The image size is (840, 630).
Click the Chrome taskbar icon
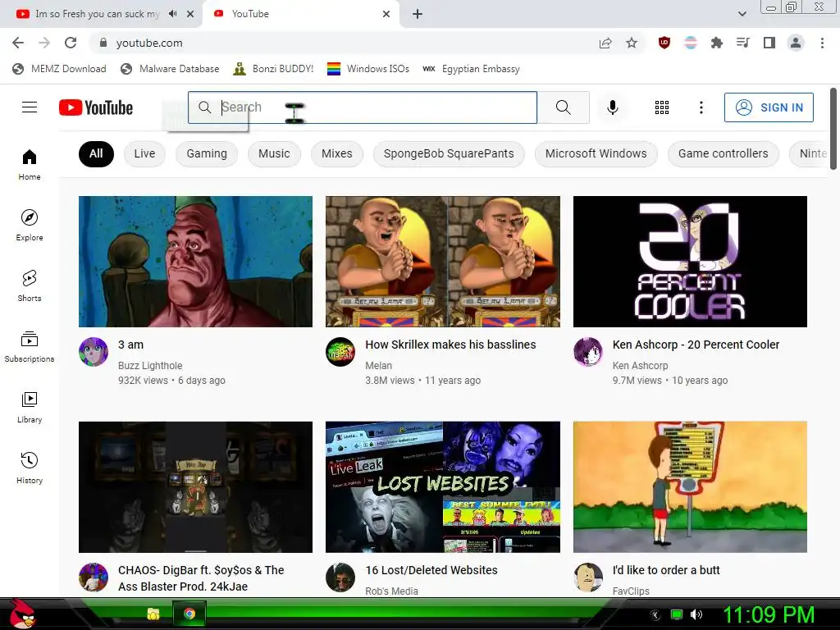click(x=189, y=614)
